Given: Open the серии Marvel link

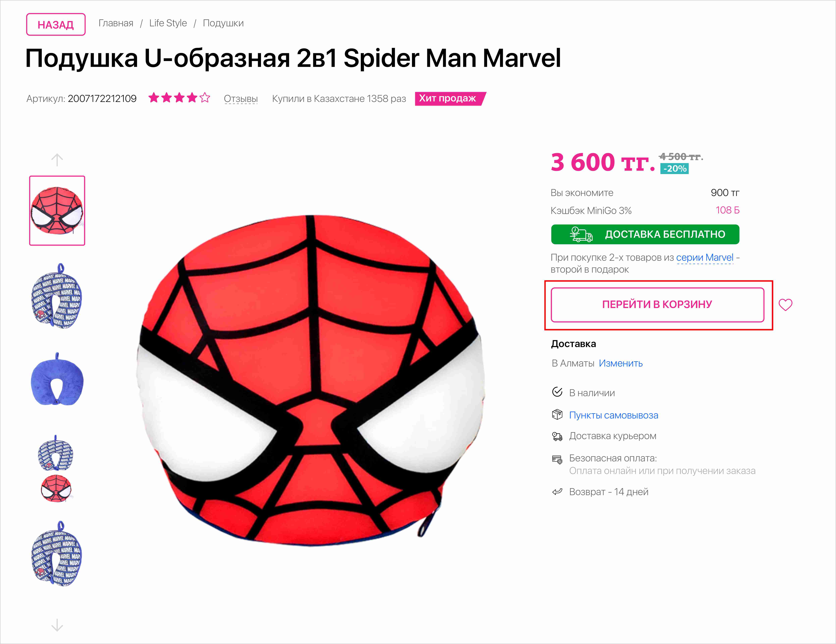Looking at the screenshot, I should pos(704,258).
